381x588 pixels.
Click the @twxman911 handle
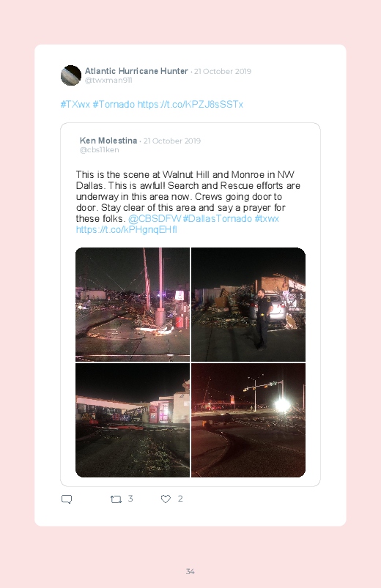pos(108,81)
